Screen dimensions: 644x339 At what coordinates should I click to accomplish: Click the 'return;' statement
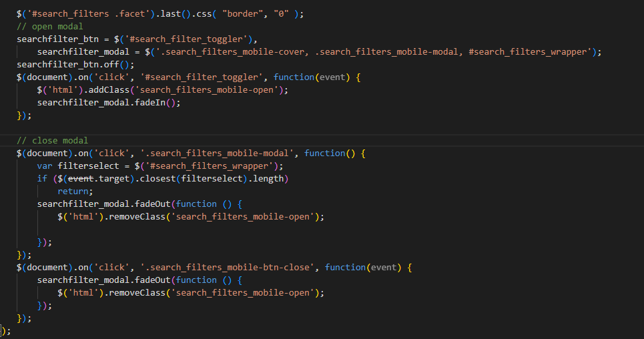point(75,191)
